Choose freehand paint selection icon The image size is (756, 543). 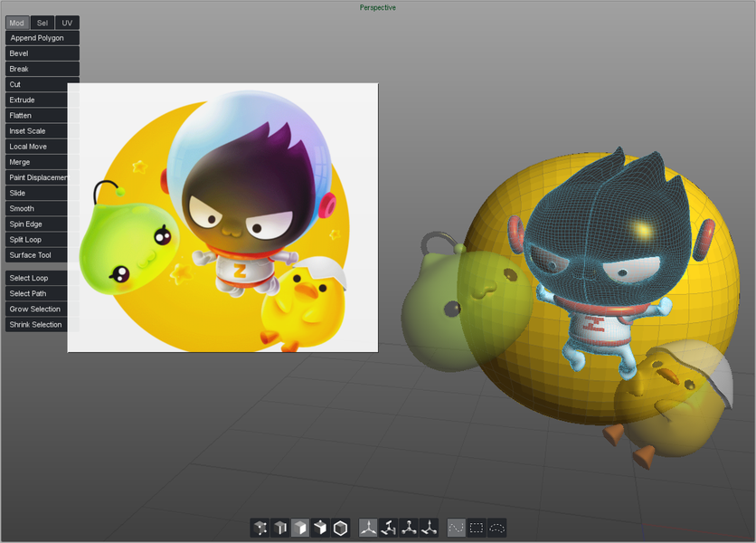[456, 528]
